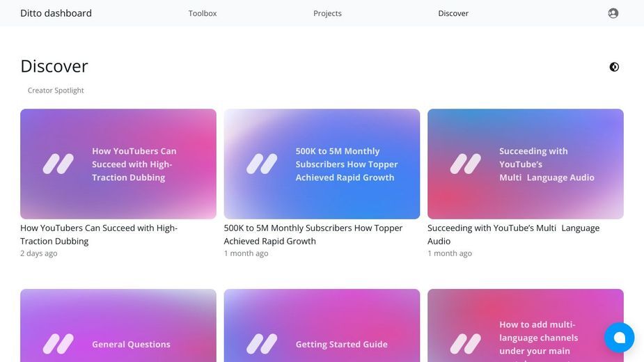Open the user account profile icon

(x=613, y=13)
